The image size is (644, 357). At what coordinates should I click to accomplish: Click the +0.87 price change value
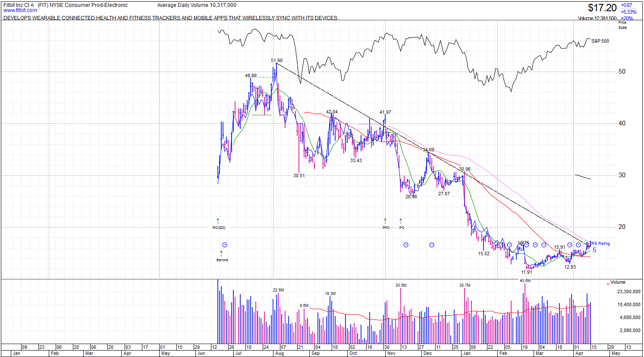pos(627,5)
